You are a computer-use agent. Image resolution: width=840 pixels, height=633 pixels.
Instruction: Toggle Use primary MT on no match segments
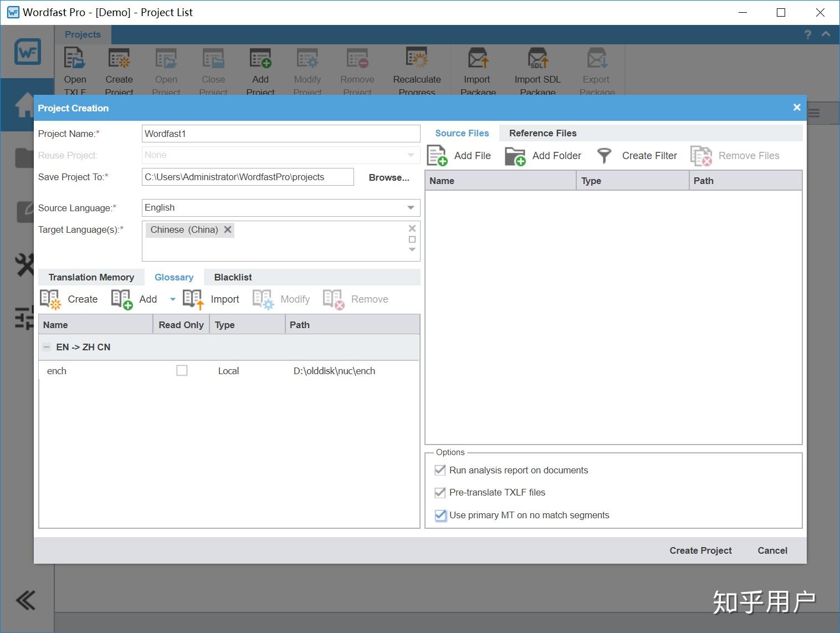(440, 515)
